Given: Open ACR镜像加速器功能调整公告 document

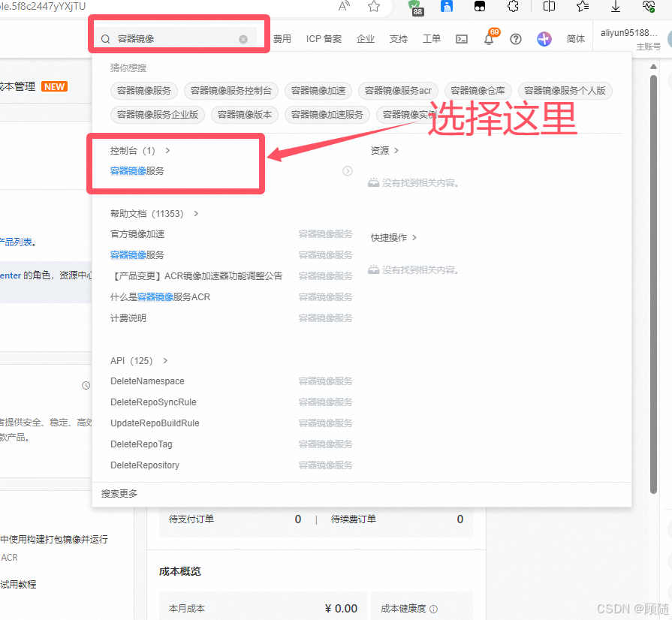Looking at the screenshot, I should [196, 276].
